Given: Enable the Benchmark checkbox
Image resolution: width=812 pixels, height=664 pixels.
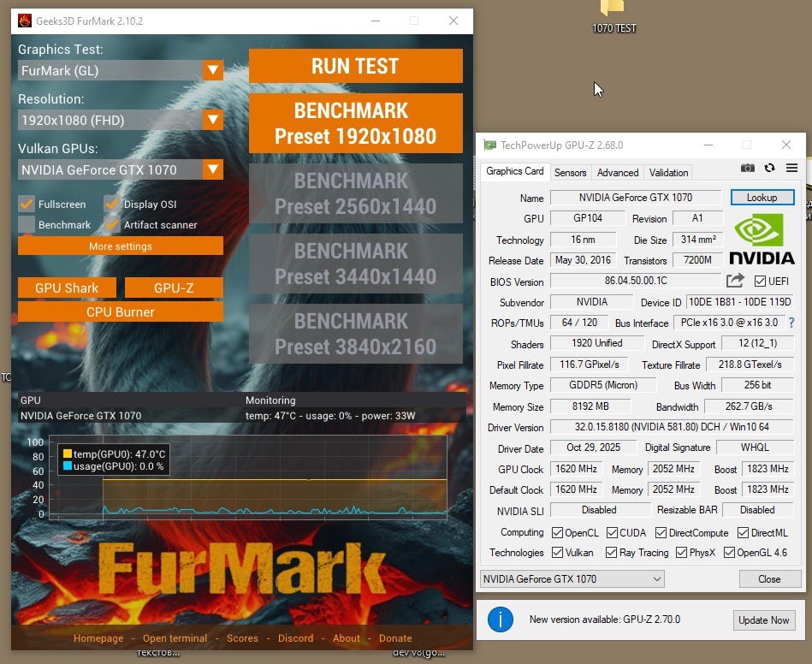Looking at the screenshot, I should pos(27,224).
